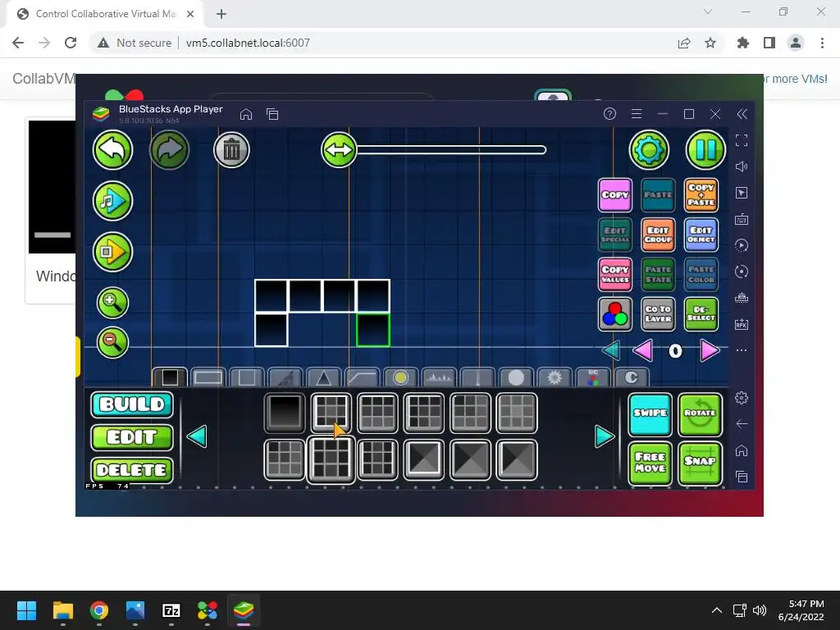Open the Edit Object dialog
840x630 pixels.
coord(701,235)
